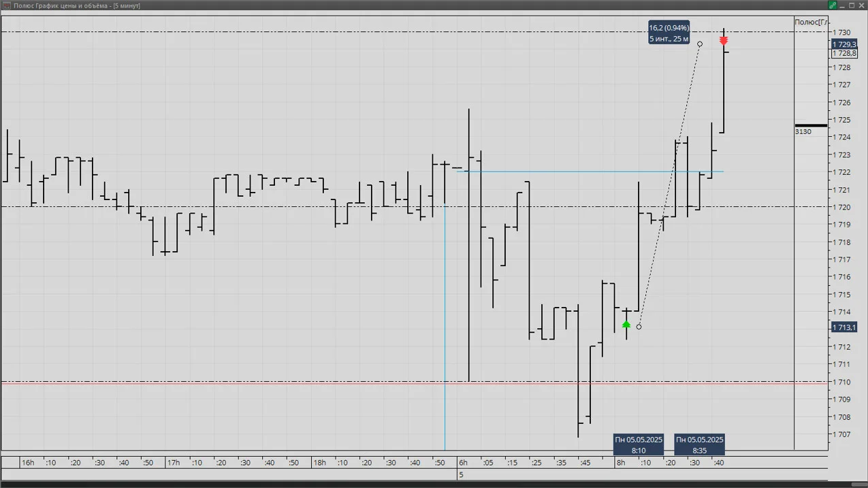Select the blue vertical line on the chart
The width and height of the screenshot is (868, 488).
point(445,327)
